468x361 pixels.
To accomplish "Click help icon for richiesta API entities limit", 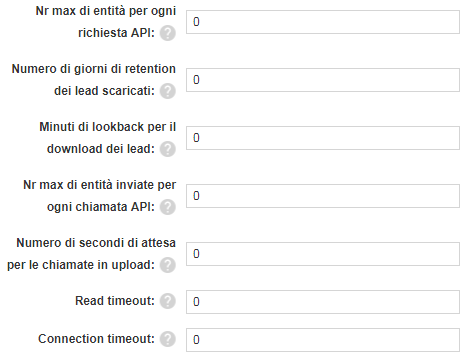I will click(167, 33).
